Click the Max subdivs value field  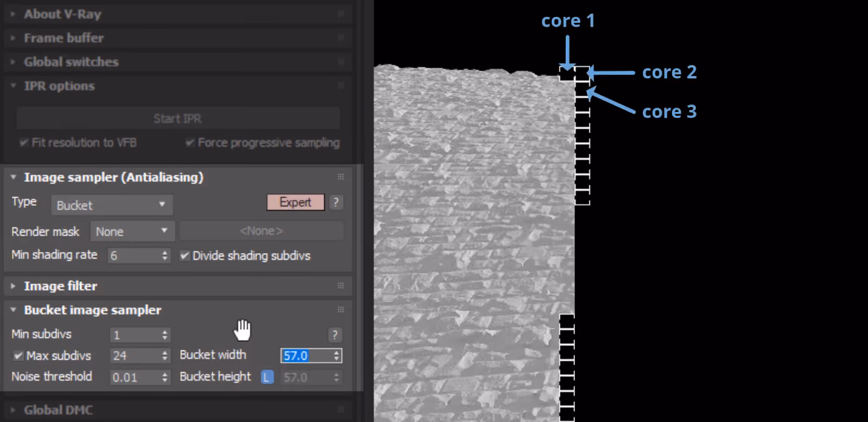135,356
